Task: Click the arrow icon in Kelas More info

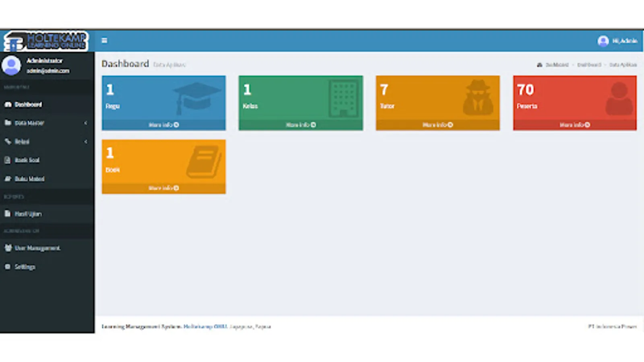Action: click(x=313, y=125)
